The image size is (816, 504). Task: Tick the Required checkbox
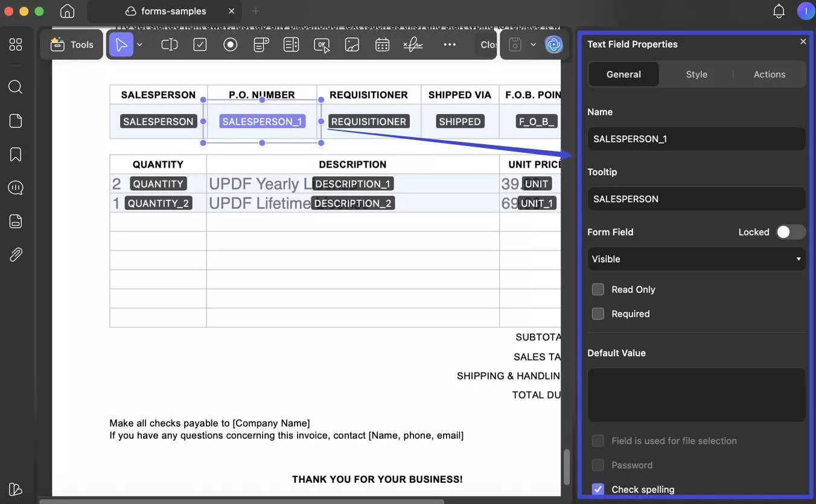coord(598,314)
